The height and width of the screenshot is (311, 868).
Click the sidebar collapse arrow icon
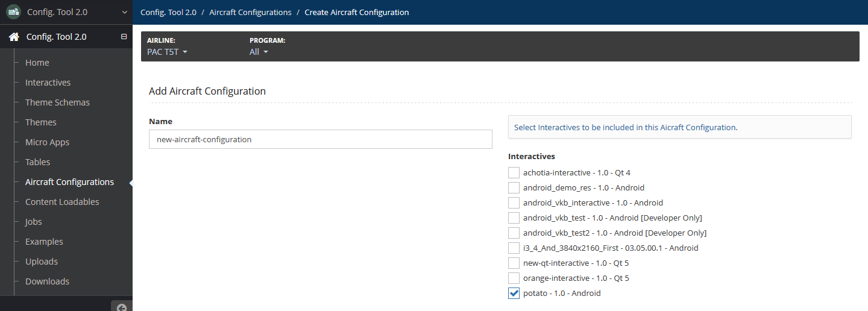122,307
